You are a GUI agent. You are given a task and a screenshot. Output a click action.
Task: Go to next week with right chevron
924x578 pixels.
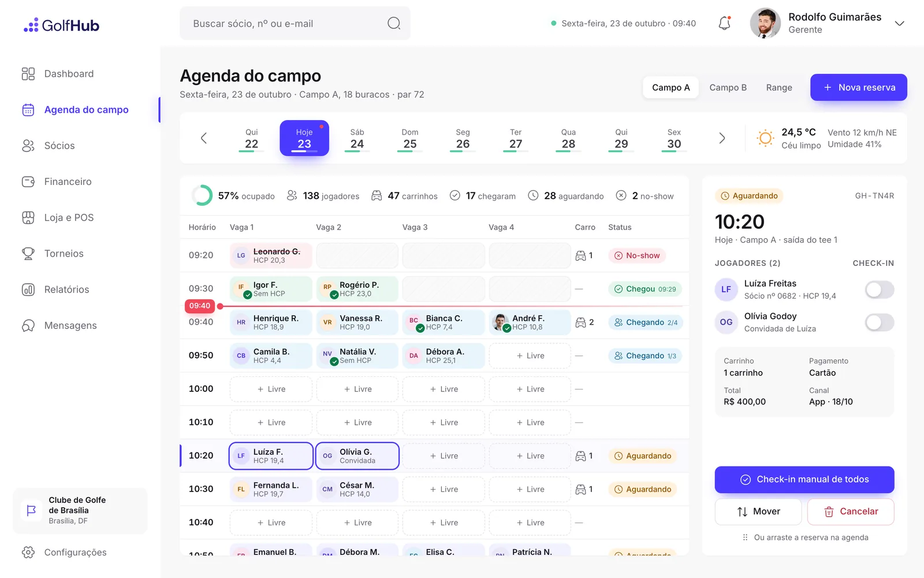click(x=722, y=138)
